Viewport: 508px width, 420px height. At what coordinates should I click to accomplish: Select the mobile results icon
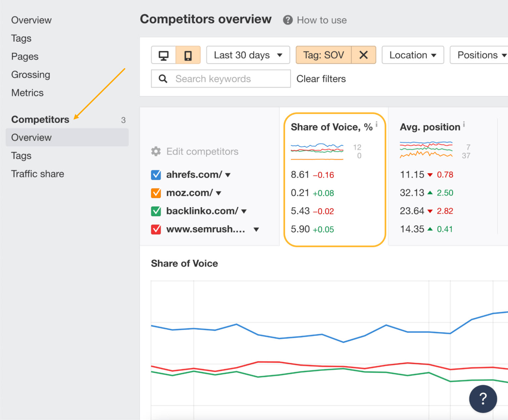click(x=188, y=55)
